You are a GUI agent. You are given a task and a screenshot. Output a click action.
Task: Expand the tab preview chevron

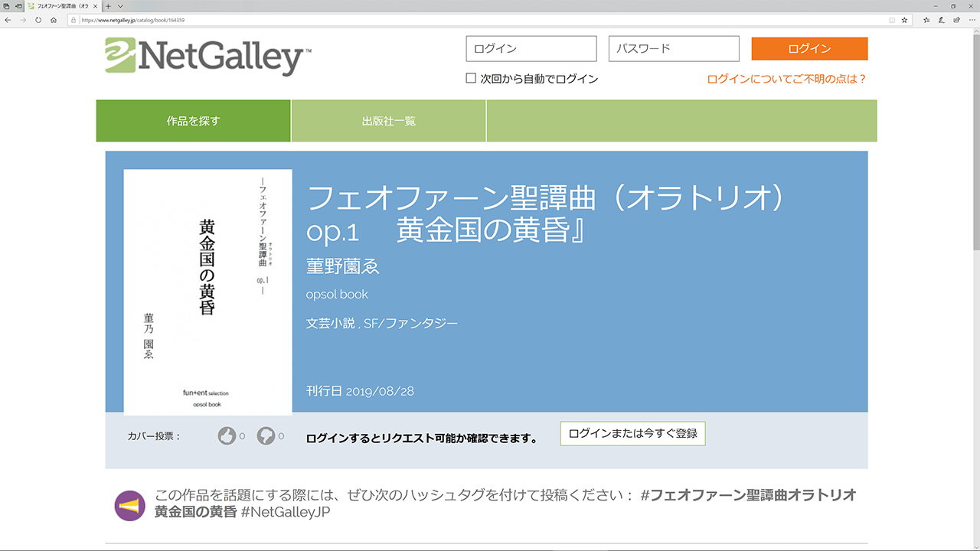(x=120, y=6)
